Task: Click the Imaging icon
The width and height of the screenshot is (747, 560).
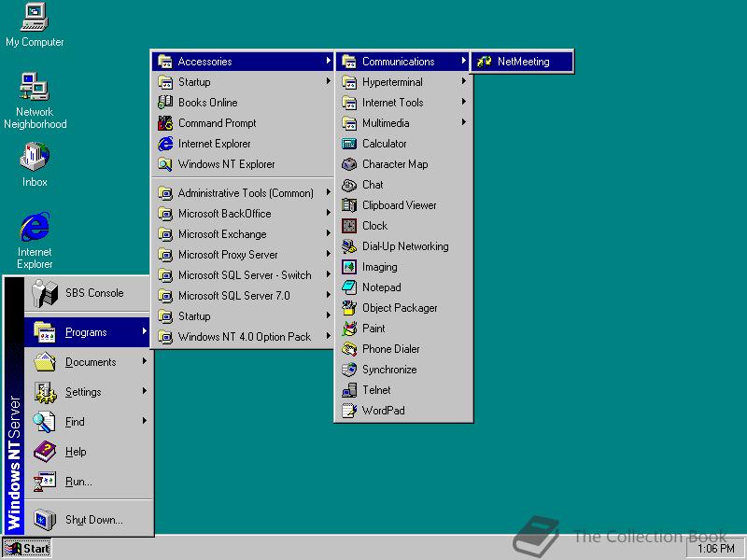Action: 349,267
